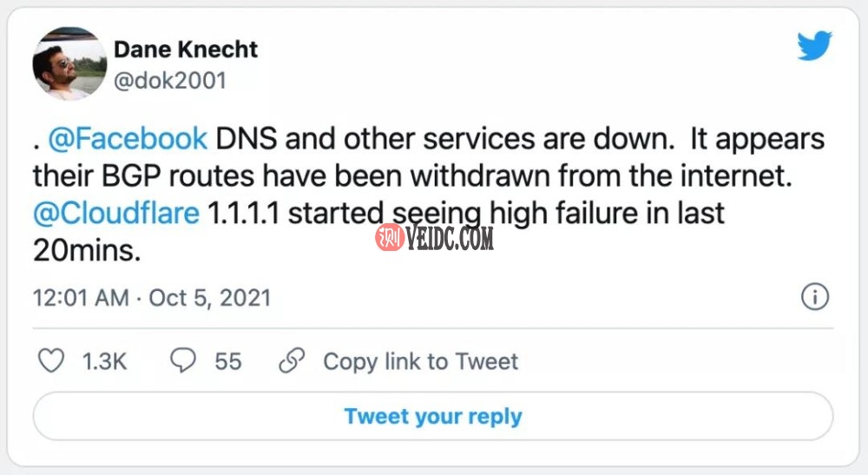Click the 12:01 AM tweet time
The width and height of the screenshot is (868, 475).
pyautogui.click(x=81, y=298)
